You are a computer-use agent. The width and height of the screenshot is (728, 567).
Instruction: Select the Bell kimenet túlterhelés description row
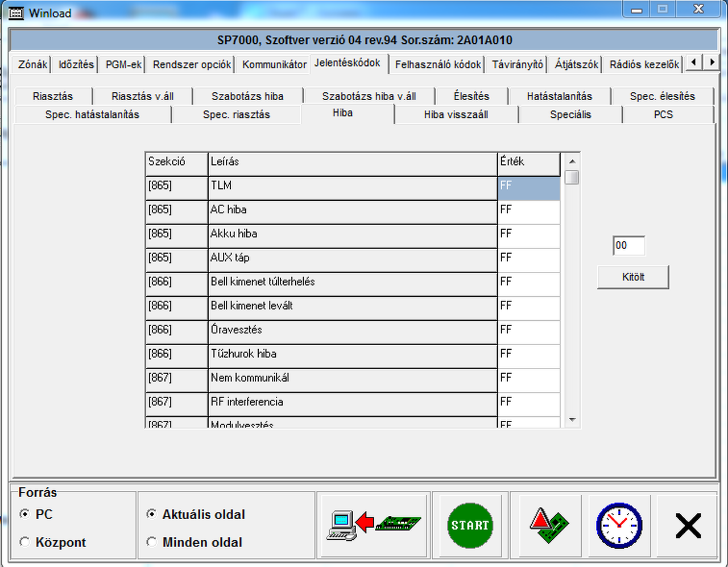pyautogui.click(x=353, y=284)
